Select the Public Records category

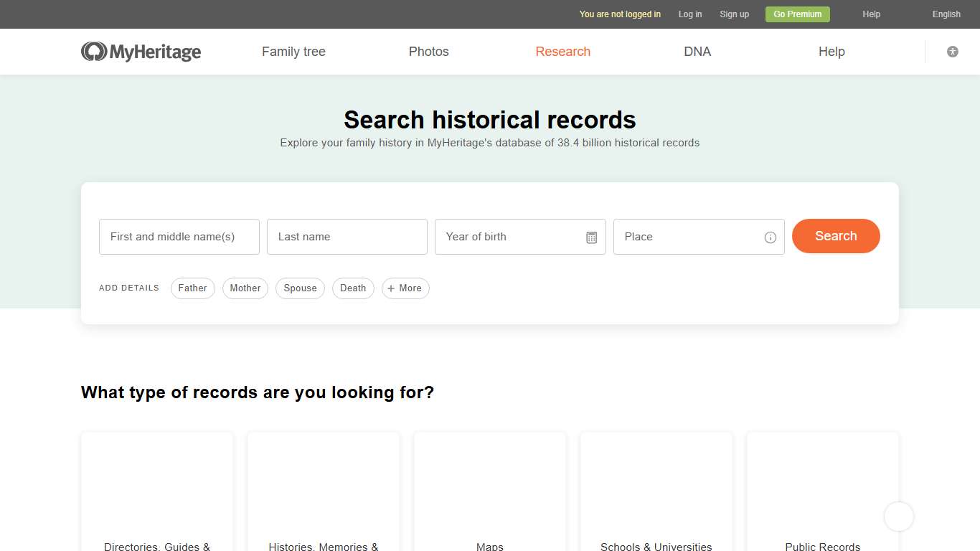click(x=823, y=495)
